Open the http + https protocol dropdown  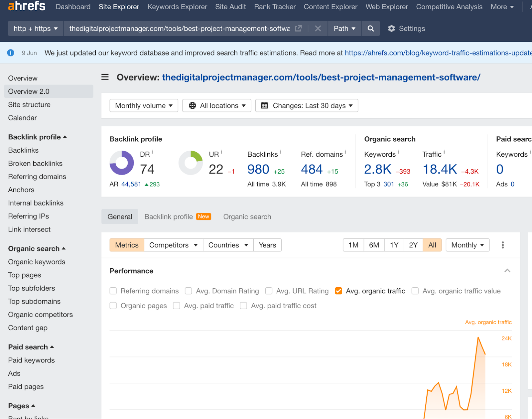click(x=36, y=28)
